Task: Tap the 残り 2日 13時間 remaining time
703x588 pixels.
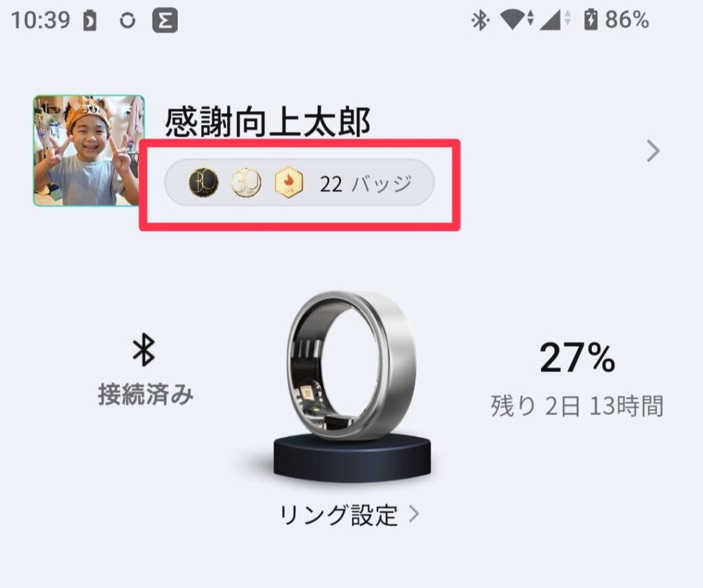Action: click(x=577, y=405)
